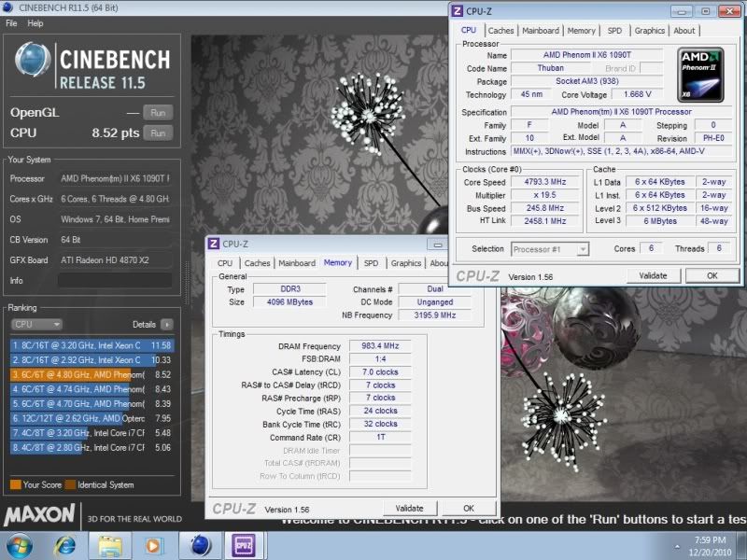Select Mainboard tab in CPU-Z Memory window
This screenshot has height=560, width=747.
297,263
